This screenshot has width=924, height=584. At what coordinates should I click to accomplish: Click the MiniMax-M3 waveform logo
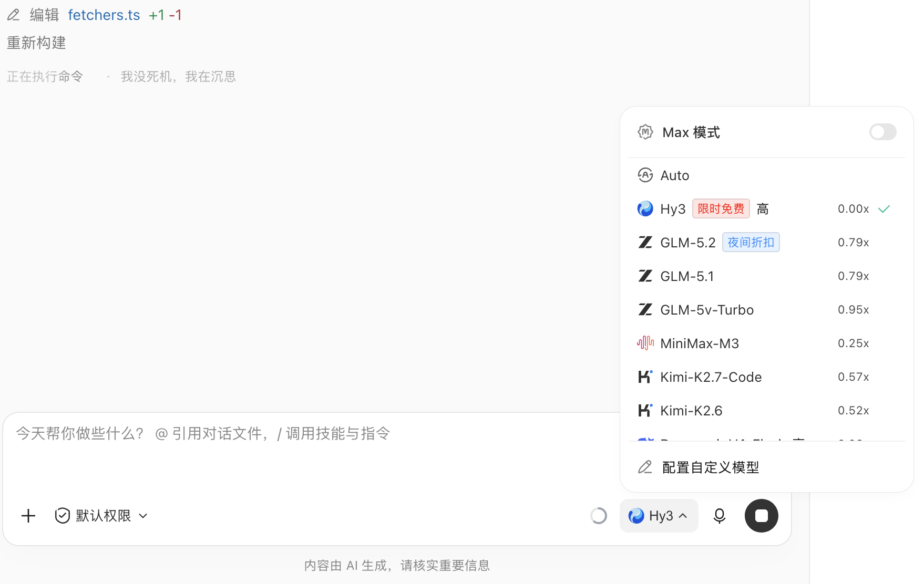645,343
